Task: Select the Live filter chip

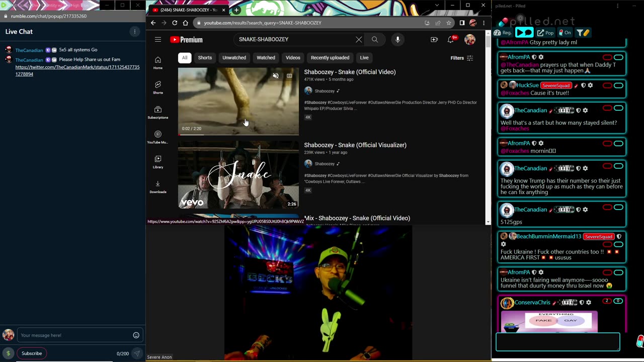Action: pyautogui.click(x=364, y=58)
